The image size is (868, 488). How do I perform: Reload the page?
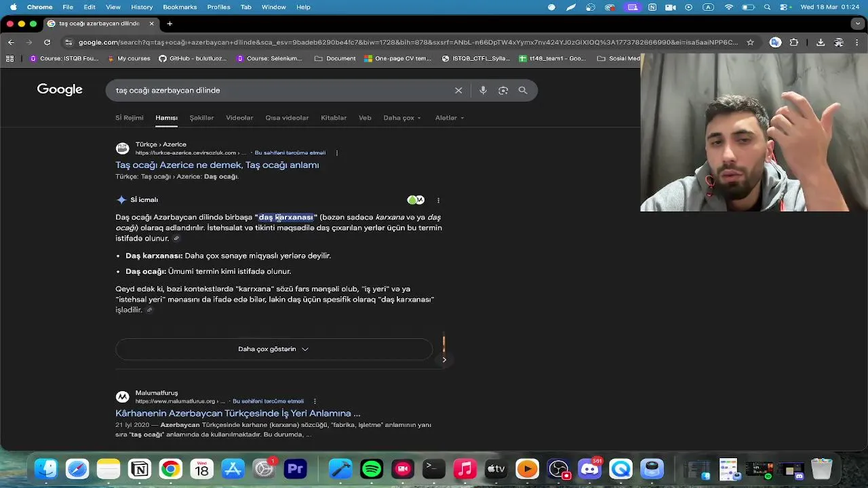(x=47, y=42)
